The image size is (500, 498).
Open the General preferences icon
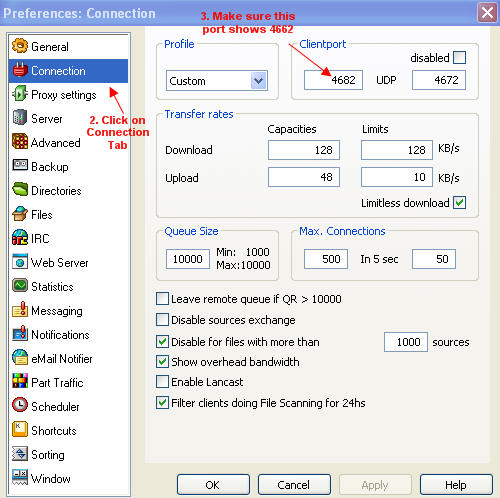pyautogui.click(x=20, y=46)
